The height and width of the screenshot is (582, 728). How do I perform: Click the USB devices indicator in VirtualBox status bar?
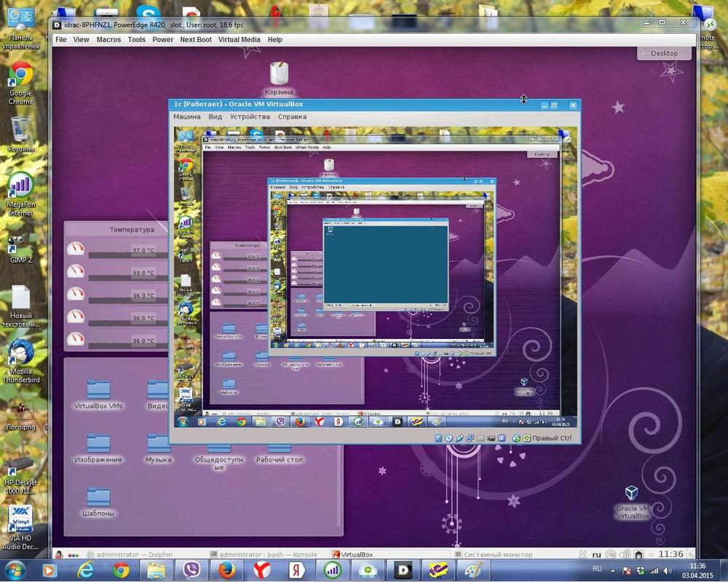459,438
